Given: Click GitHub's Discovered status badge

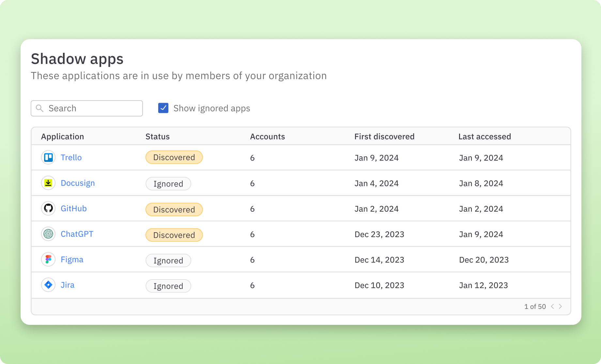Looking at the screenshot, I should tap(174, 209).
